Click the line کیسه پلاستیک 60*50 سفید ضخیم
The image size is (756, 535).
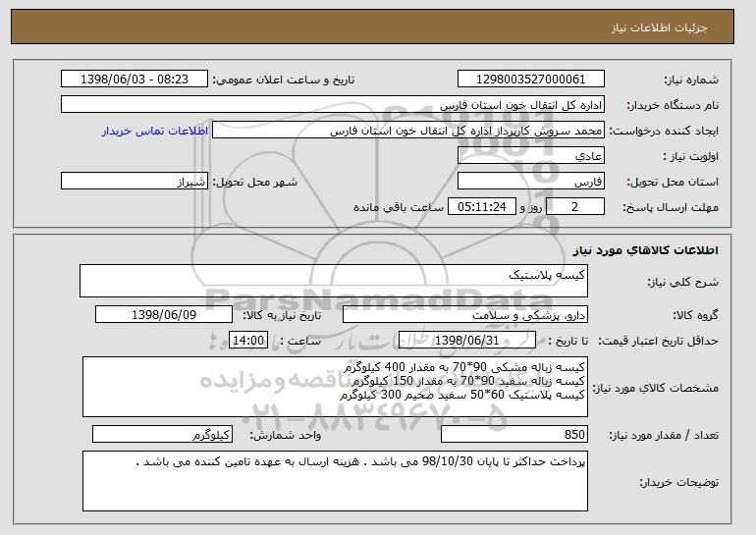(x=462, y=395)
